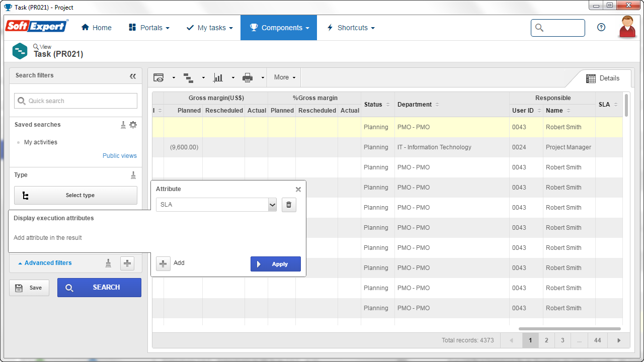The width and height of the screenshot is (644, 362).
Task: Click the Quick search input
Action: 75,101
